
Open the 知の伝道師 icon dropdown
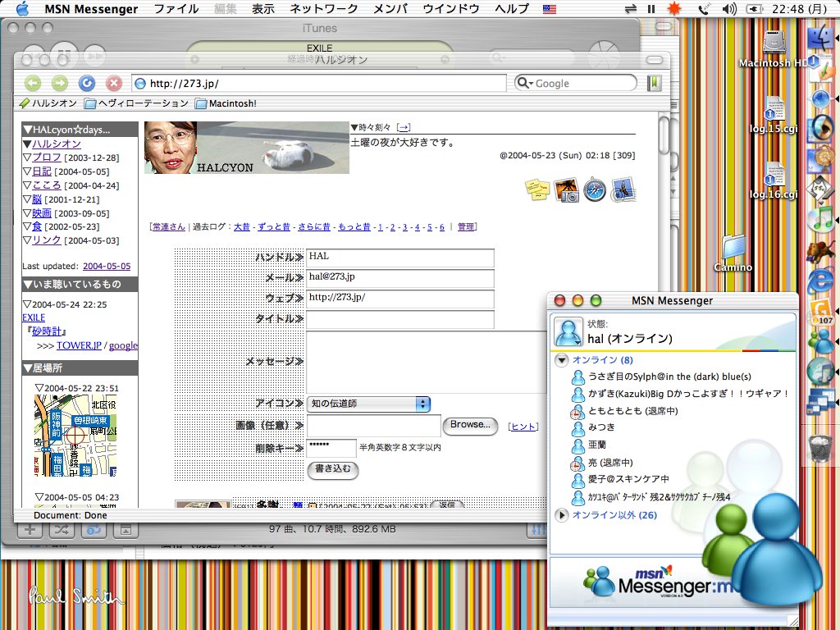coord(368,404)
